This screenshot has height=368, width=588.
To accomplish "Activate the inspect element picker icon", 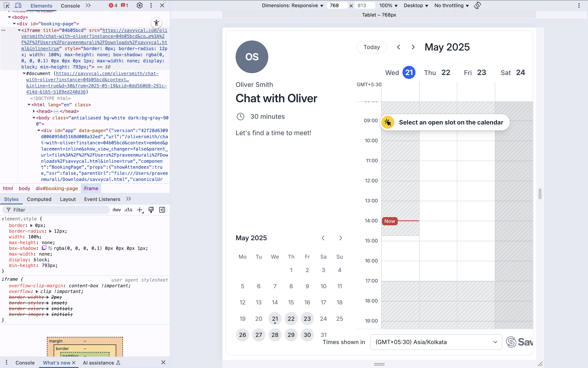I will click(x=7, y=5).
